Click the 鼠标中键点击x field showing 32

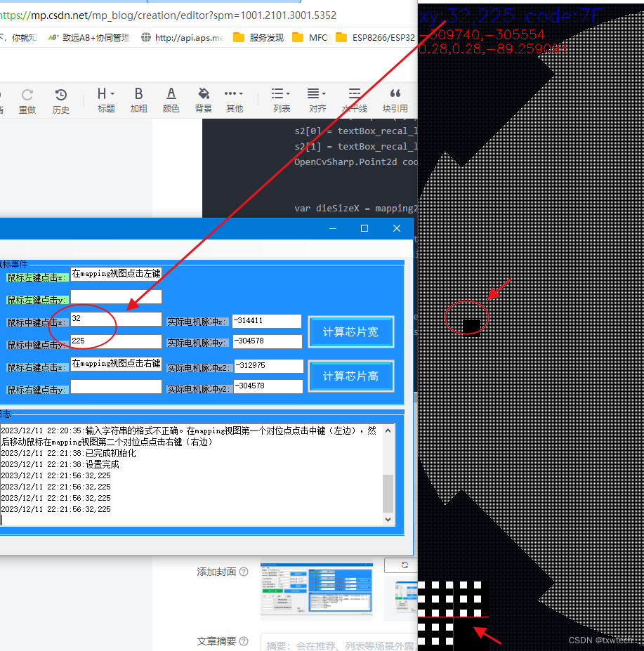(115, 320)
